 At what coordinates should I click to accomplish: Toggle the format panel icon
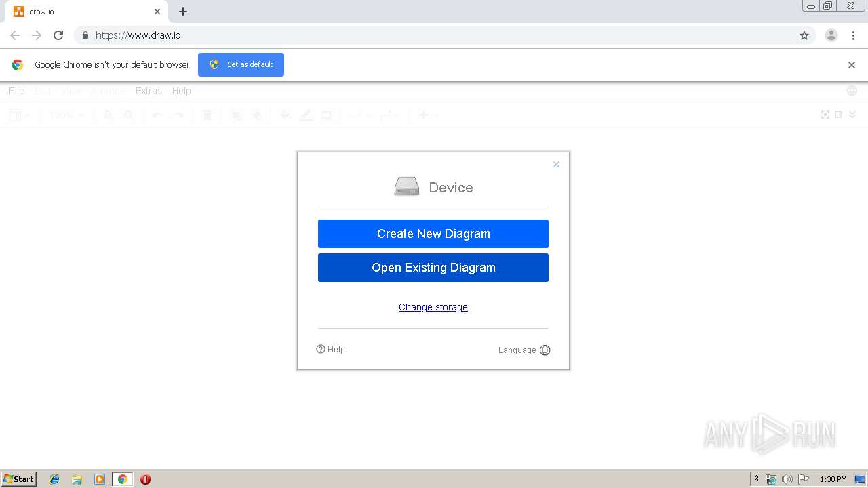tap(839, 115)
